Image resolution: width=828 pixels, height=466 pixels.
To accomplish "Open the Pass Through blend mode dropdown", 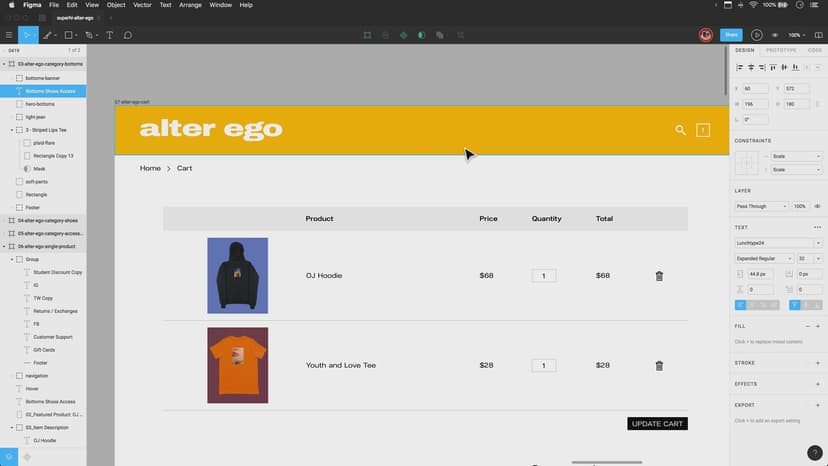I will tap(761, 206).
